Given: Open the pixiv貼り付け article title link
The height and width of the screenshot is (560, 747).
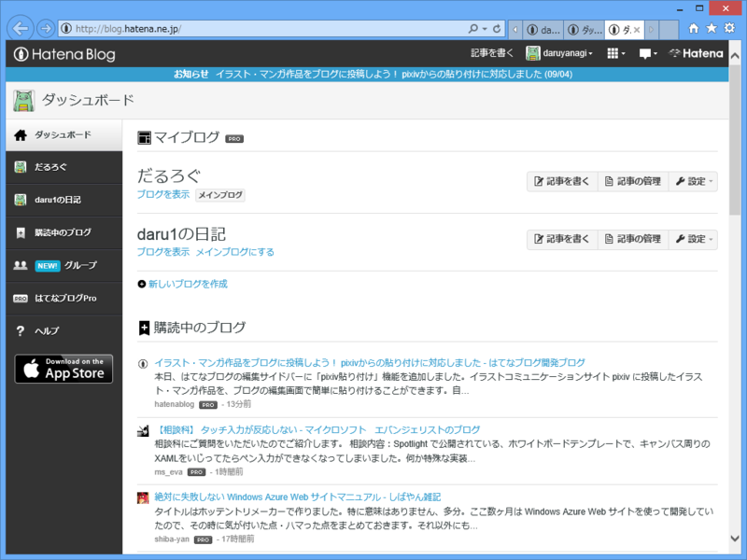Looking at the screenshot, I should tap(370, 363).
